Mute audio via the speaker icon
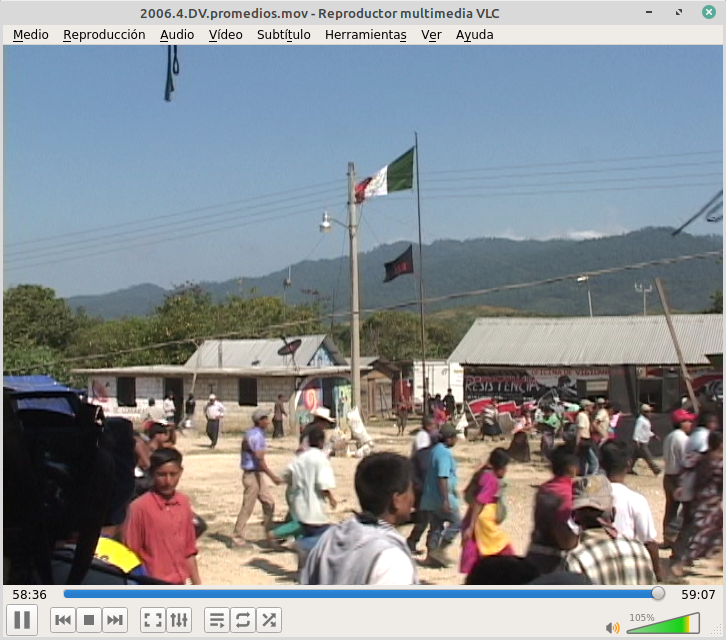726x640 pixels. 612,627
